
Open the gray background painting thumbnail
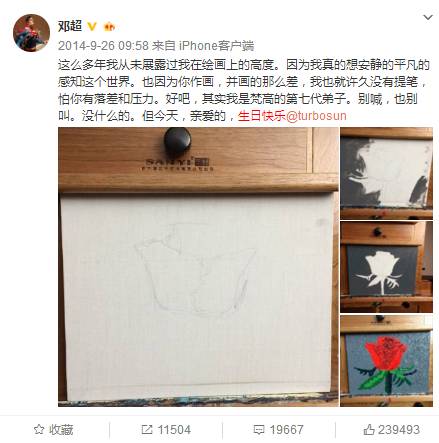(x=386, y=173)
